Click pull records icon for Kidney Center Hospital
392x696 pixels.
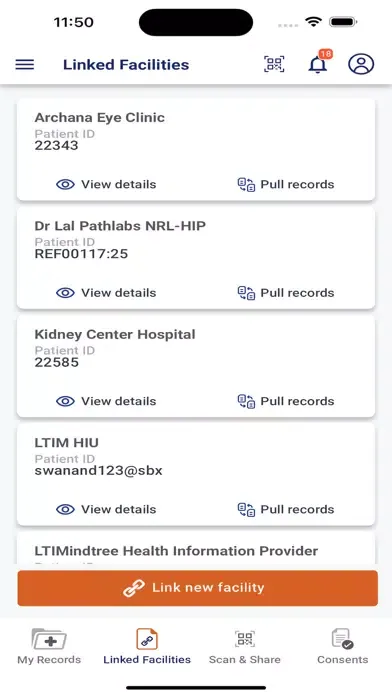coord(246,401)
